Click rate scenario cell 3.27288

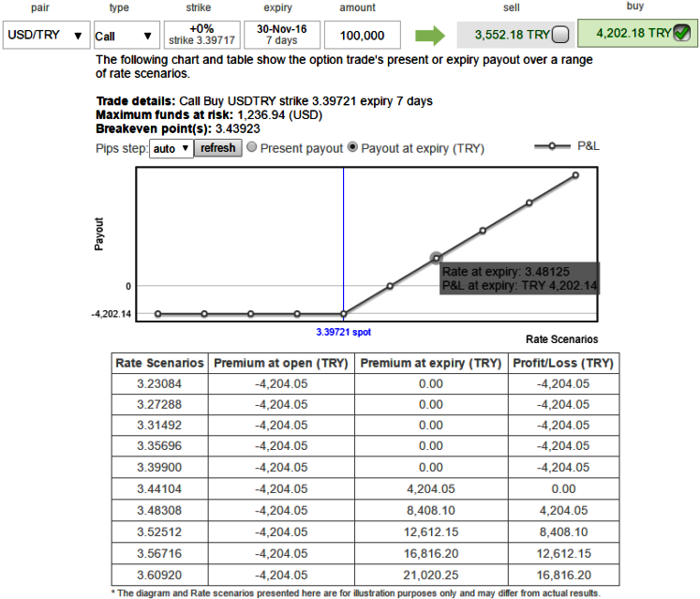click(159, 404)
